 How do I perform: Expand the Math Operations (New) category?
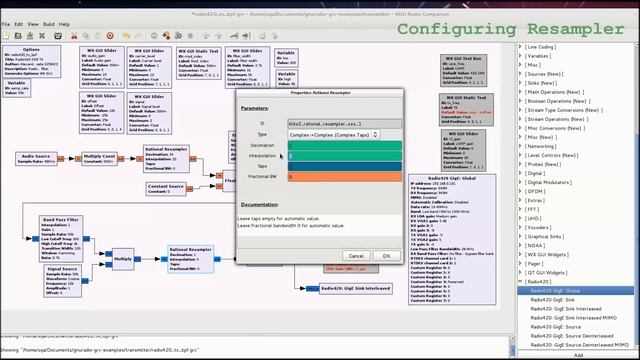pos(520,92)
